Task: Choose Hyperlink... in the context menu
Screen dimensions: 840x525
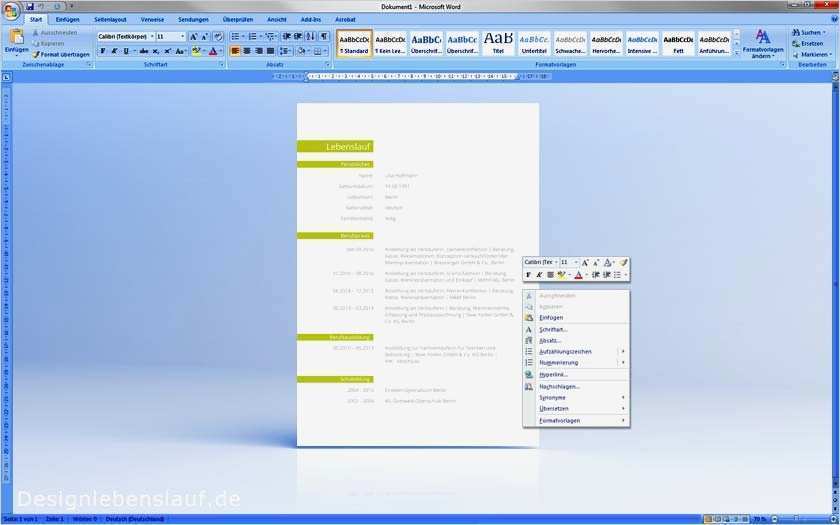Action: 576,375
